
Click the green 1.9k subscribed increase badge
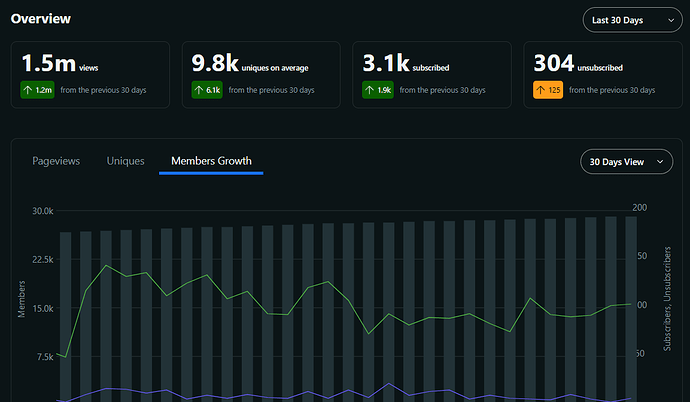pyautogui.click(x=378, y=90)
